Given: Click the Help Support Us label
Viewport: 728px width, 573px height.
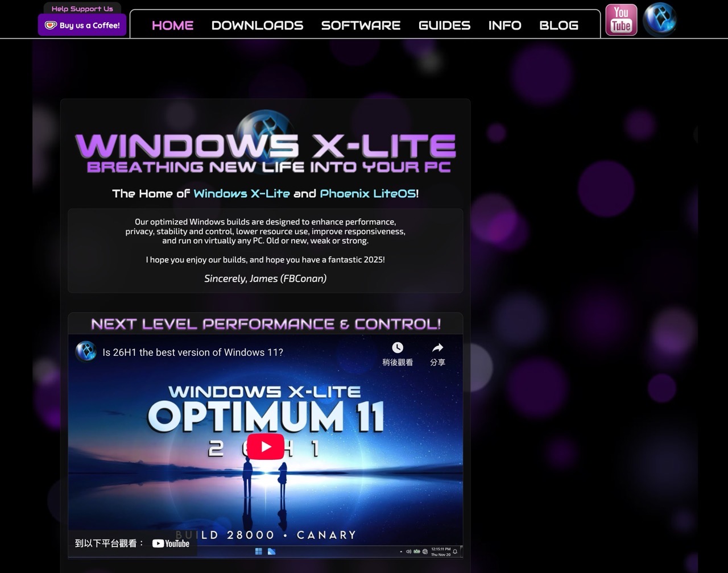Looking at the screenshot, I should (x=82, y=9).
